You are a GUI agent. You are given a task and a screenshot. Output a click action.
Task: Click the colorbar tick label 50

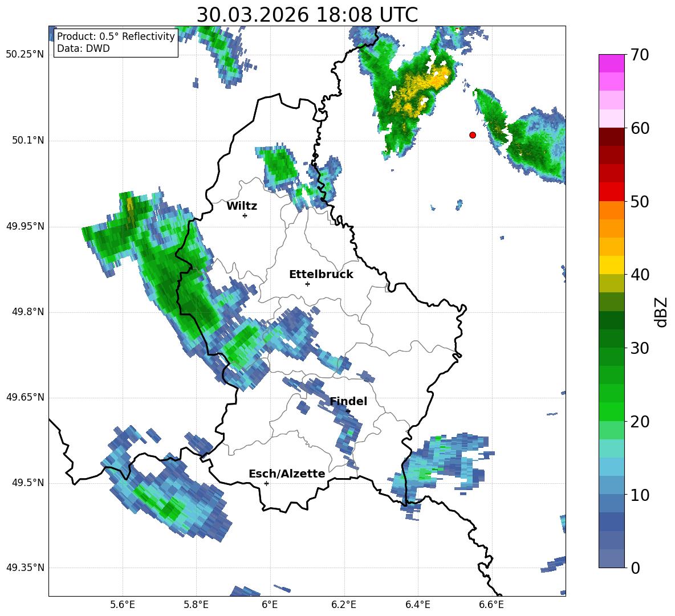pos(640,202)
